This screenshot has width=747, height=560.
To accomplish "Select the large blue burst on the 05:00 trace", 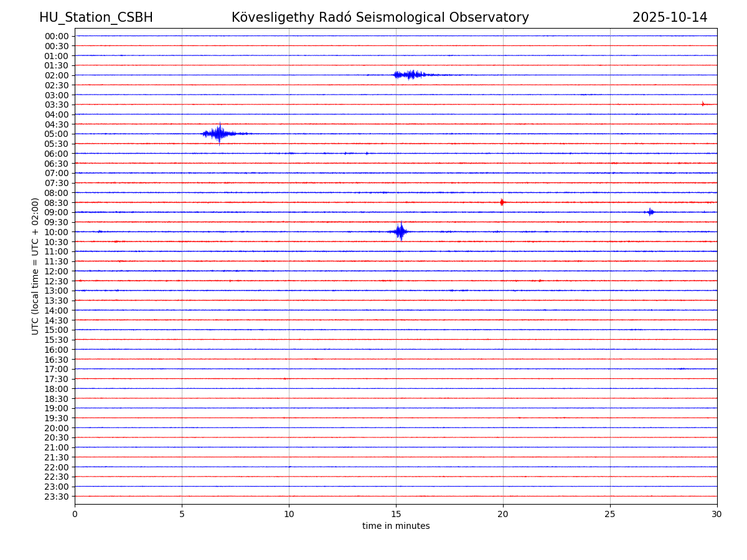I will (218, 133).
